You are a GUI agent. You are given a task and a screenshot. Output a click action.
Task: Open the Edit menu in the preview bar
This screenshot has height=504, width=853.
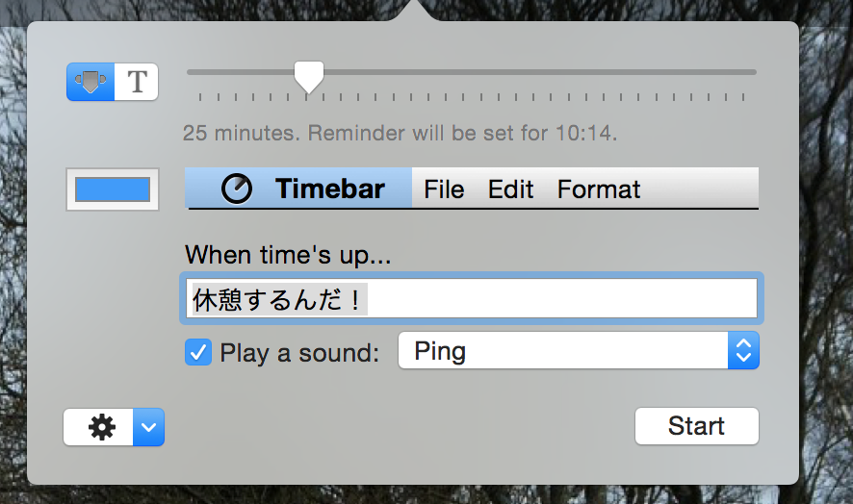click(x=510, y=189)
